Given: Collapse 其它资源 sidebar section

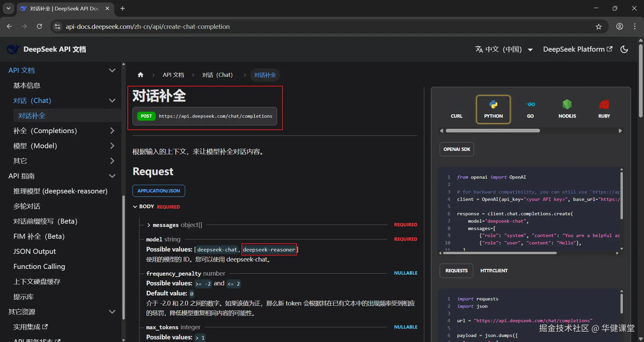Looking at the screenshot, I should point(112,312).
